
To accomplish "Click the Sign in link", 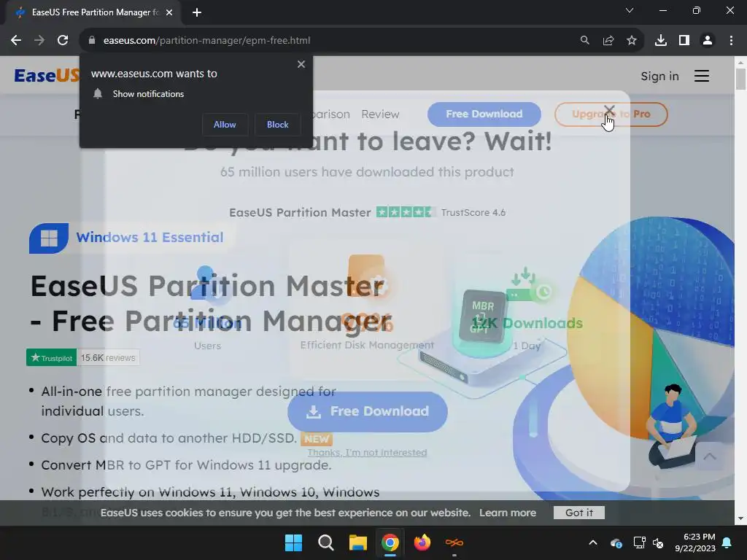I will 659,76.
